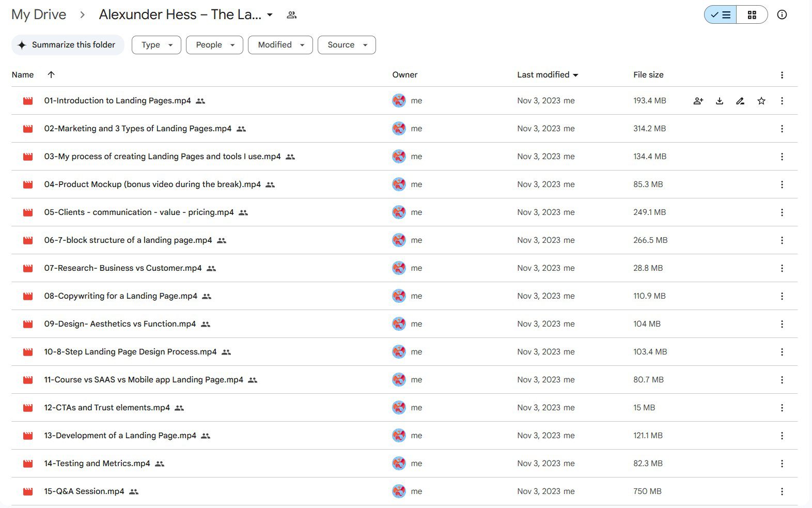Click the File size column header
812x508 pixels.
coord(648,75)
